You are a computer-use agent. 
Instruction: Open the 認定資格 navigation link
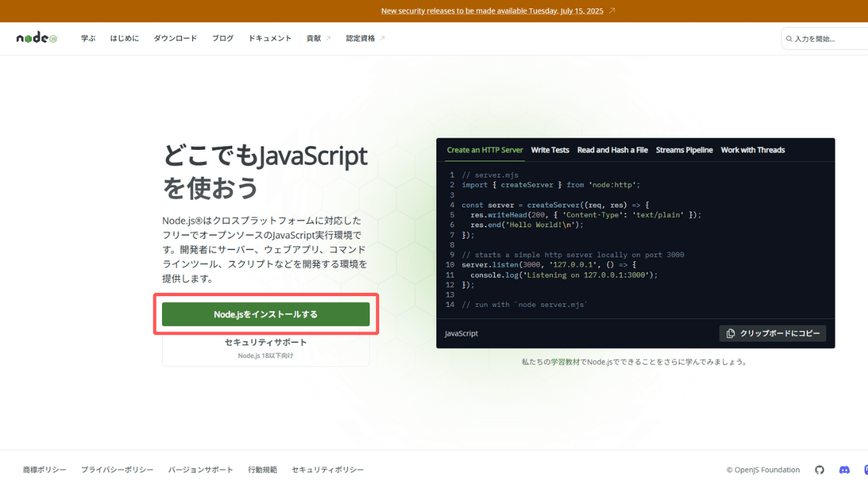360,39
